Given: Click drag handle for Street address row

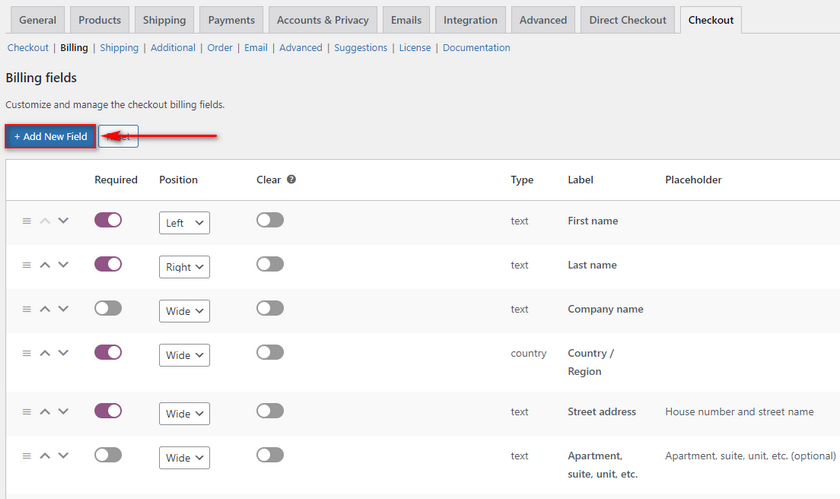Looking at the screenshot, I should (26, 412).
